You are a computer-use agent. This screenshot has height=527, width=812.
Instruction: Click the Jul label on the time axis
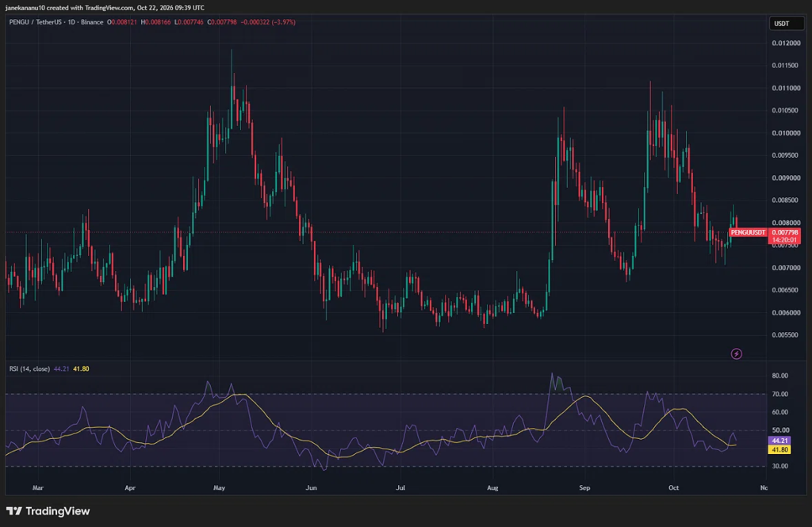(400, 487)
